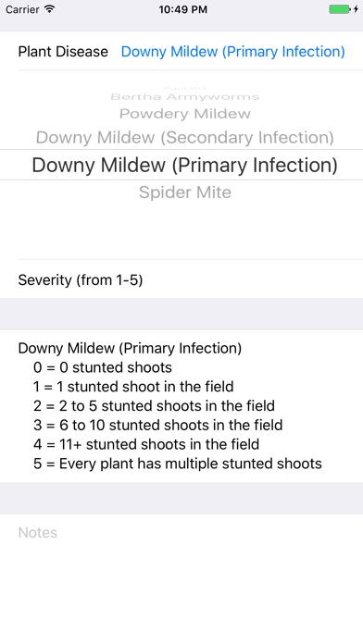Screen dimensions: 363x644
Task: Tap the Carrier label in status bar
Action: click(23, 9)
